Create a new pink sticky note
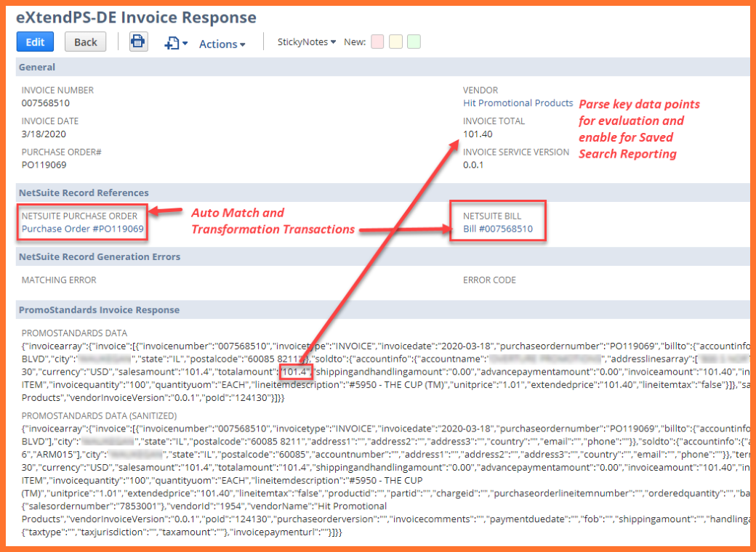756x552 pixels. coord(377,42)
